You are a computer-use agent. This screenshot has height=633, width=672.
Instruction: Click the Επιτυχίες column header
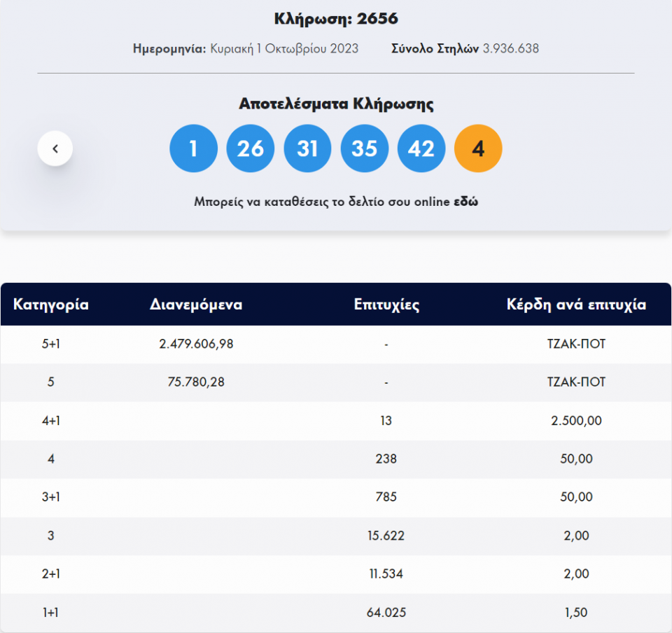[x=386, y=305]
